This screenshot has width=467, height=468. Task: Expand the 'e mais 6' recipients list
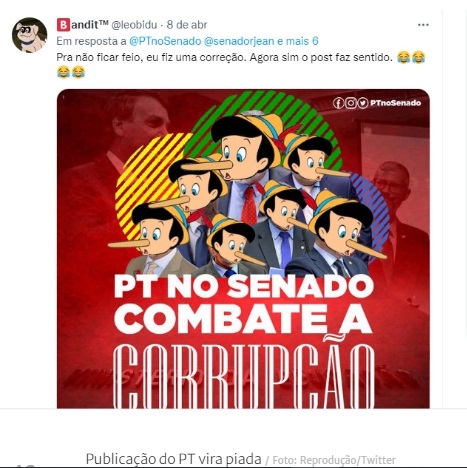coord(298,41)
